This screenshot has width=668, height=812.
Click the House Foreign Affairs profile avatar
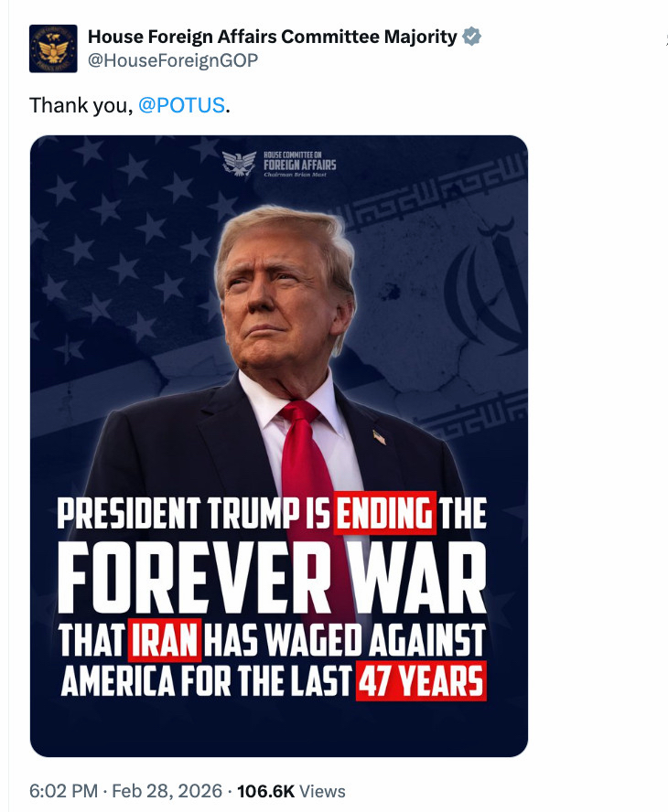pyautogui.click(x=53, y=48)
